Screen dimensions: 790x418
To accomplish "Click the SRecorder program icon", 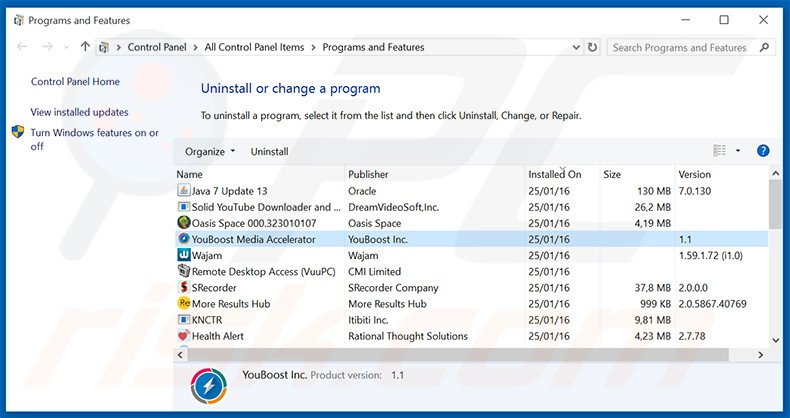I will (x=184, y=288).
